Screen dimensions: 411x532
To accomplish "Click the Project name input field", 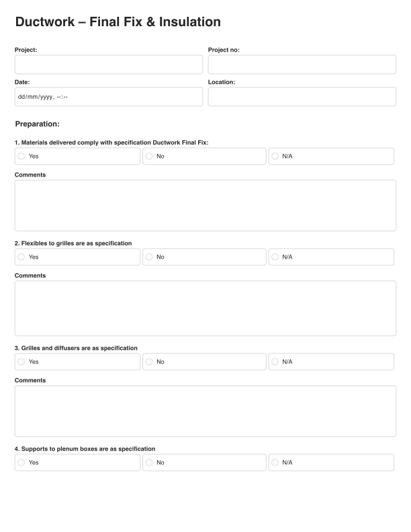I will coord(108,64).
